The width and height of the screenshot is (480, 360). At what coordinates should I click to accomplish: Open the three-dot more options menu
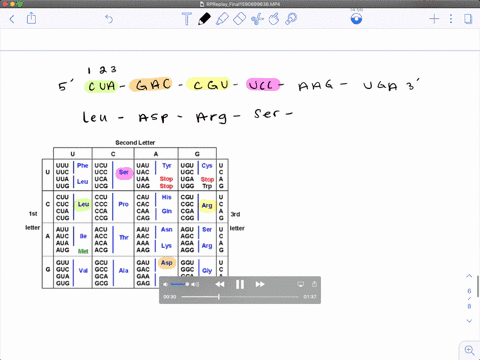tap(451, 19)
